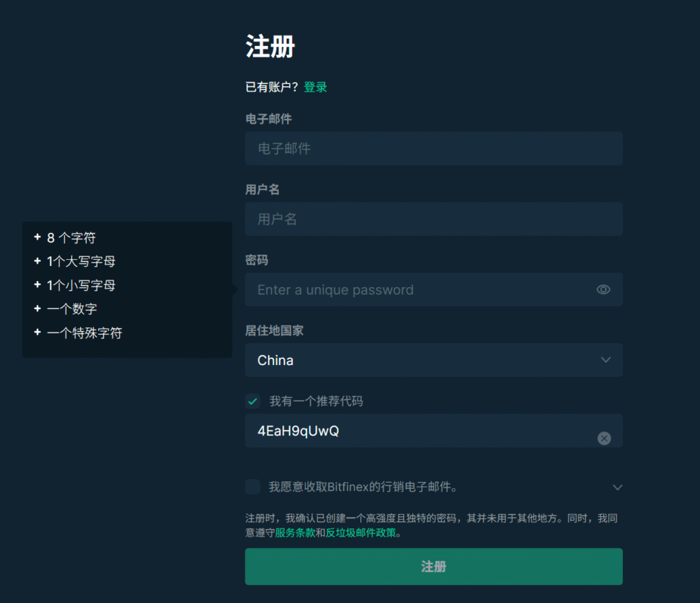The width and height of the screenshot is (700, 603).
Task: Click the 一个特殊字符 requirement text
Action: point(84,333)
